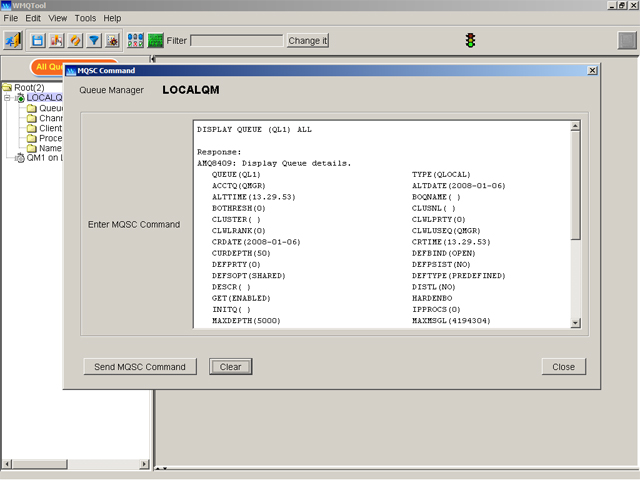Click the CURDEPTH(50) value in output
Image resolution: width=640 pixels, height=480 pixels.
point(241,253)
